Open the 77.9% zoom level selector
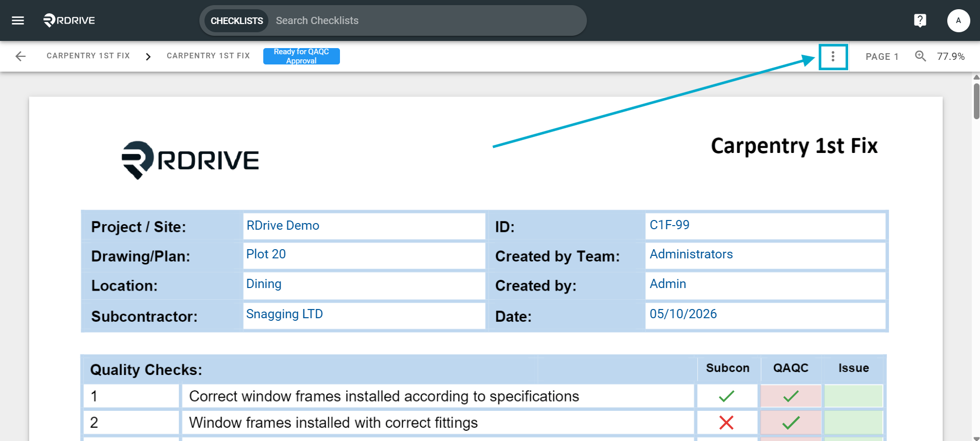 950,56
